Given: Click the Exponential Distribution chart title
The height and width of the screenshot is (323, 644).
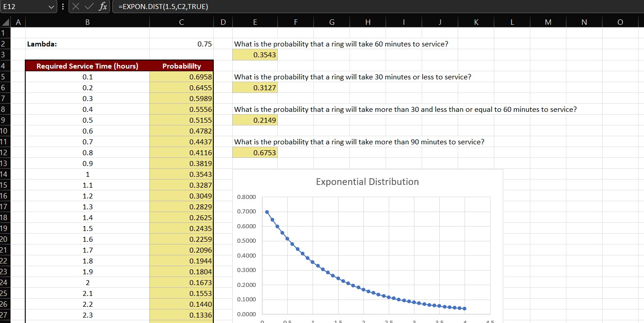Looking at the screenshot, I should tap(367, 181).
